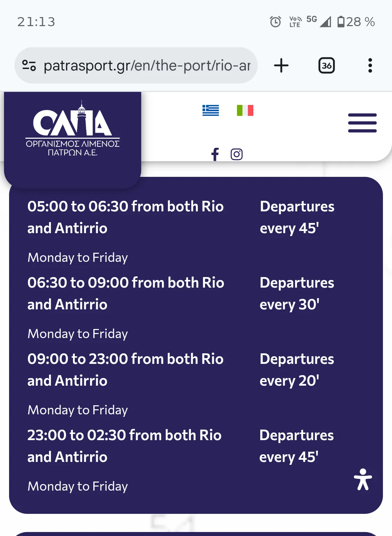Go home via Patras Port Authority logo
The image size is (392, 536).
[x=73, y=129]
